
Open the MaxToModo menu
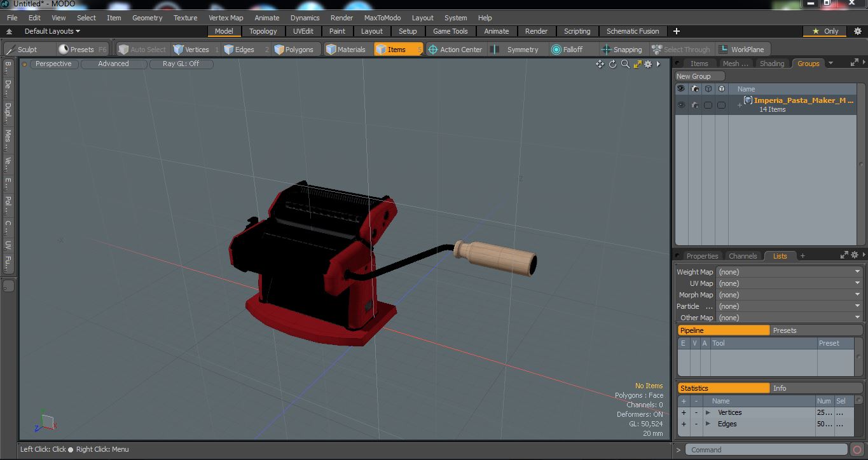pyautogui.click(x=382, y=18)
